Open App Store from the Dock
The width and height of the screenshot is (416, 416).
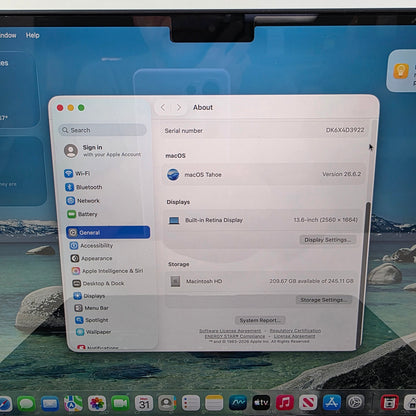point(332,403)
